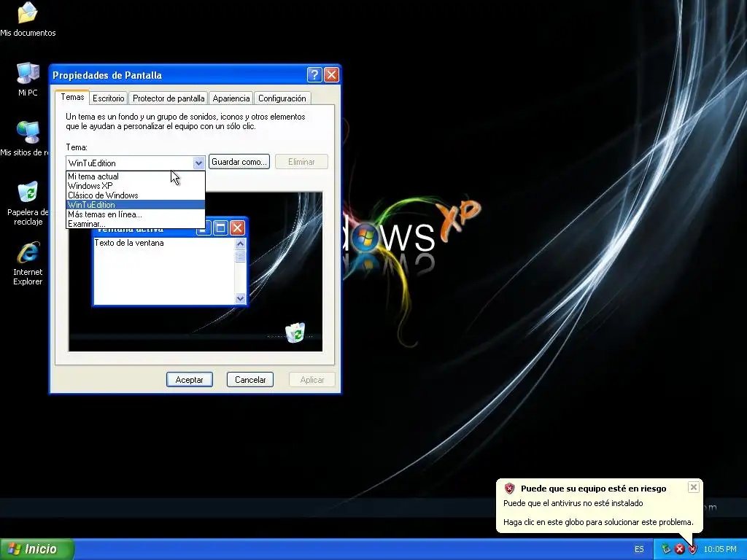Select WinTuEdition in theme list
Viewport: 747px width, 560px height.
[135, 205]
